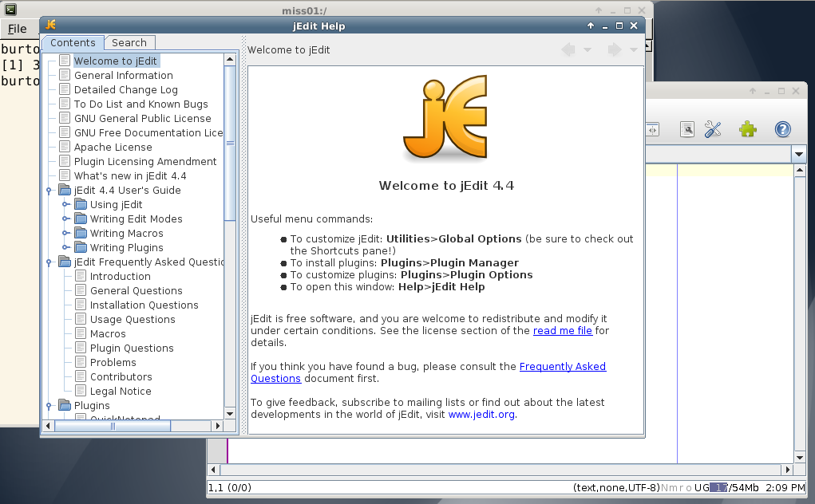
Task: Toggle wrap mode 'N' in jEdit status bar
Action: tap(665, 488)
